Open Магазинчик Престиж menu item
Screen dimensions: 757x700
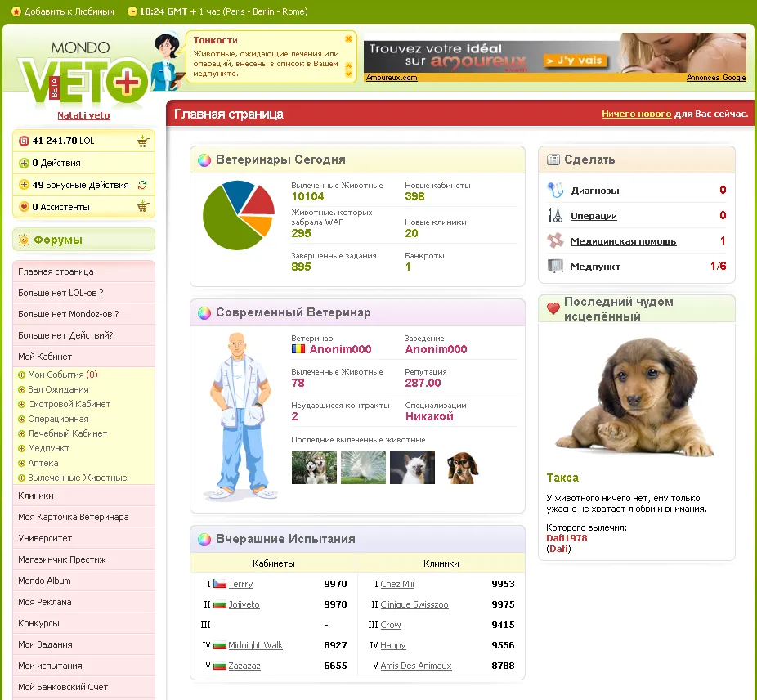(x=83, y=559)
